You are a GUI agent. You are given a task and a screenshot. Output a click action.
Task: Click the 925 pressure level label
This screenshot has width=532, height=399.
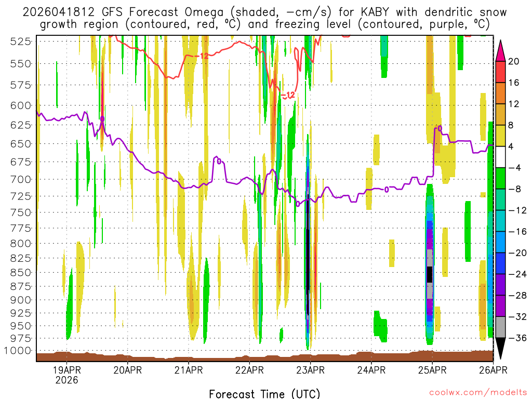click(20, 313)
